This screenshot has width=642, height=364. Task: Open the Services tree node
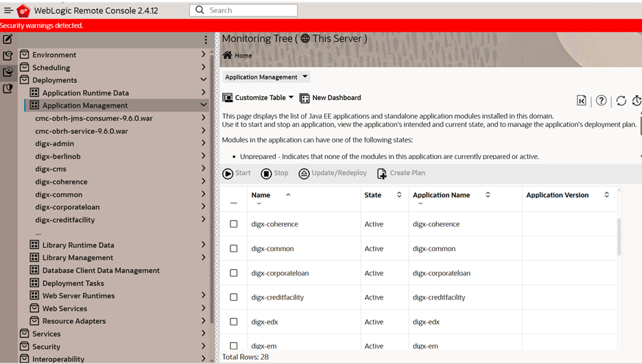pos(46,334)
